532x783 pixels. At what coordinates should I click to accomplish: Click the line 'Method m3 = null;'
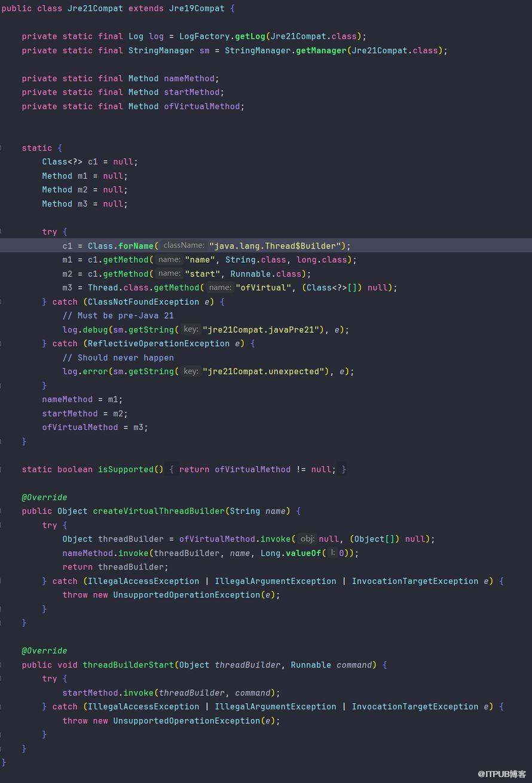point(85,204)
